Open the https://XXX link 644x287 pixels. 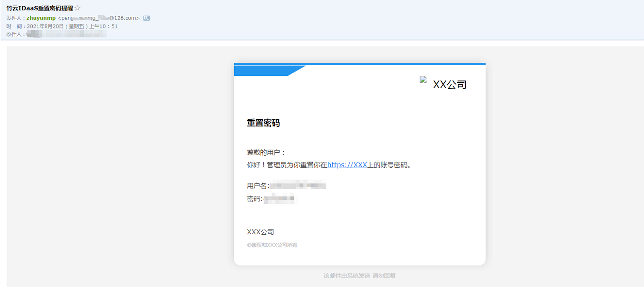click(x=347, y=165)
